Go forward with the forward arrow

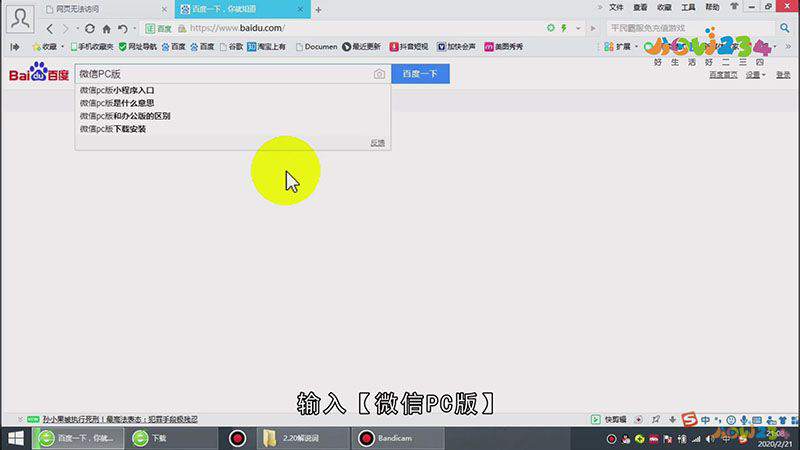pyautogui.click(x=65, y=29)
